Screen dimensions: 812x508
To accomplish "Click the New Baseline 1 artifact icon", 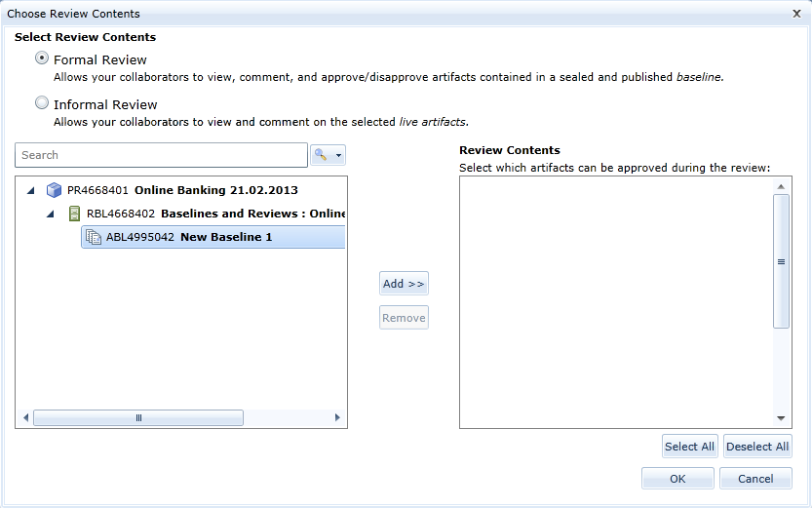I will click(94, 237).
